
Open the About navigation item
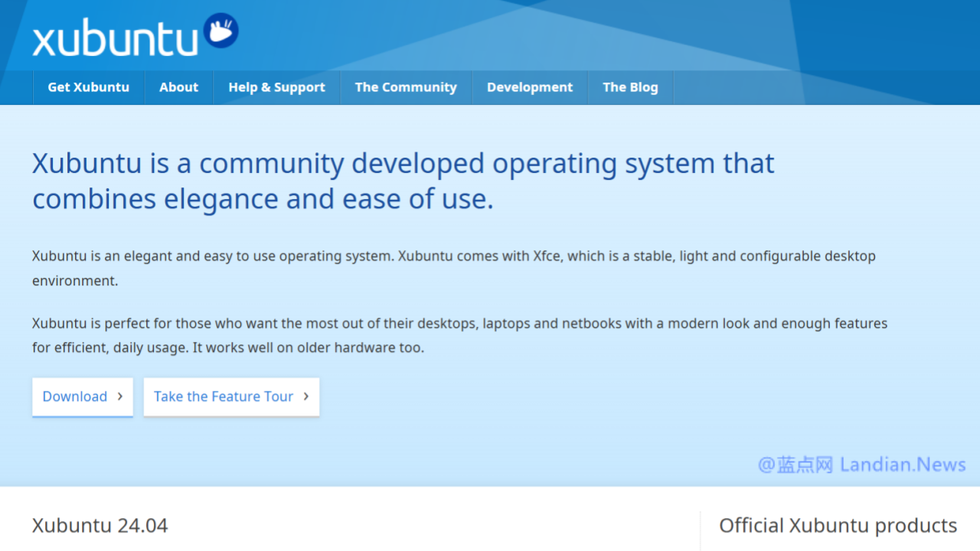tap(178, 87)
